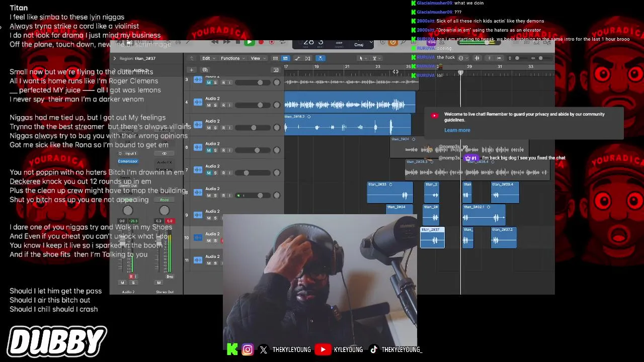Screen dimensions: 644x362
Task: Click track 8 volume slider
Action: pos(253,196)
